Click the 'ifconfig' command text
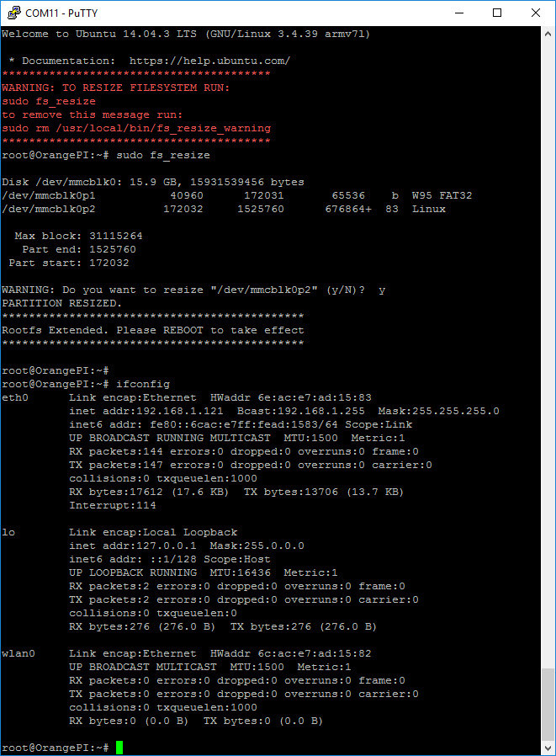556x756 pixels. pyautogui.click(x=143, y=384)
